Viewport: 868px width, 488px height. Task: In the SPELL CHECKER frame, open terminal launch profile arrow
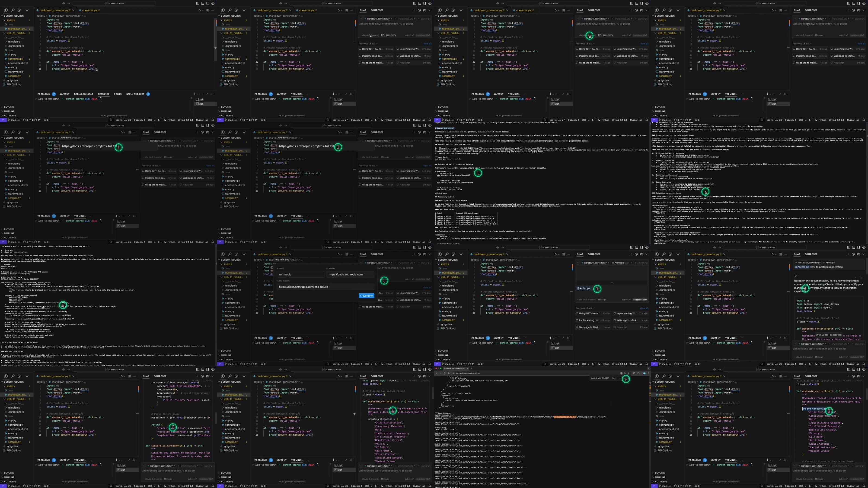[198, 94]
